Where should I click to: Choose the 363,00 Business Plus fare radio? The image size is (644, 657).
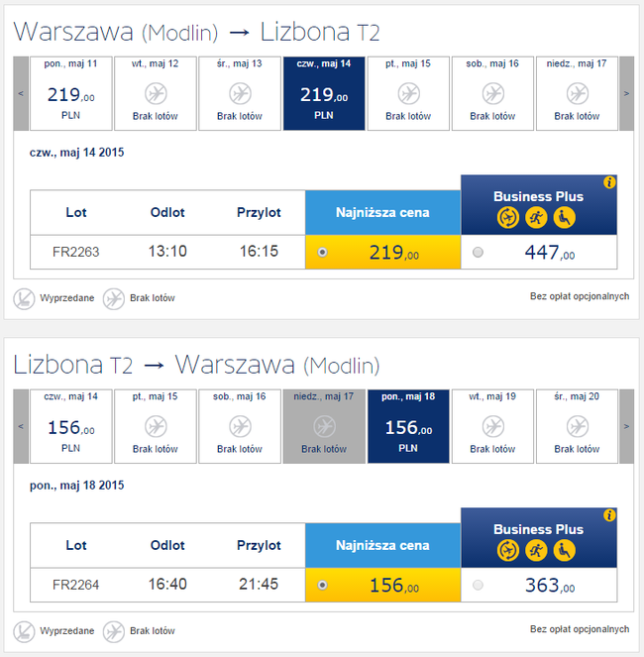[478, 586]
